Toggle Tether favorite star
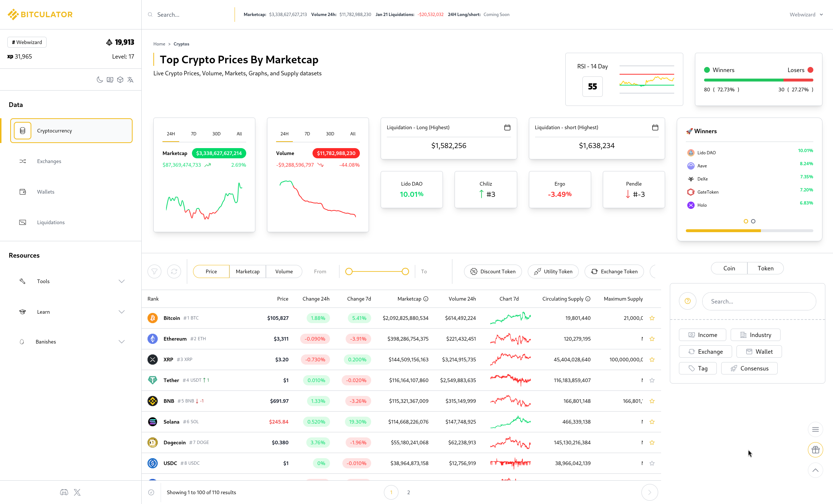Image resolution: width=833 pixels, height=504 pixels. point(652,380)
